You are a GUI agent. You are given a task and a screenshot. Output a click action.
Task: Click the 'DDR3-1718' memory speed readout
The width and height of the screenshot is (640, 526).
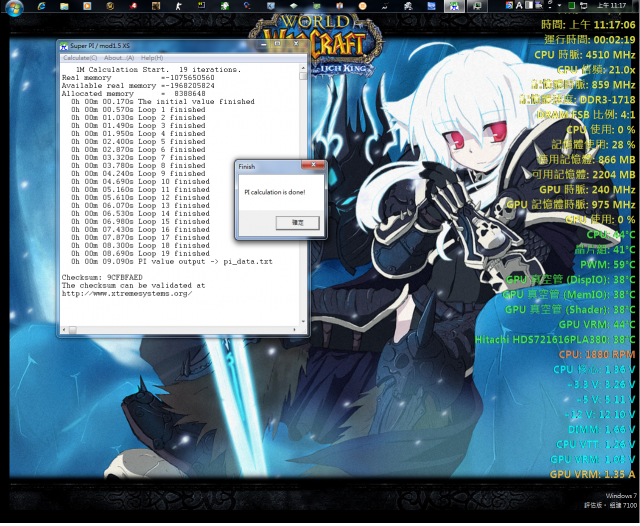coord(607,100)
